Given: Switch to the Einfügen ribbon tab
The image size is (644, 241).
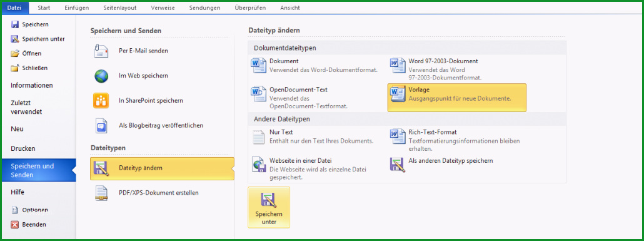Looking at the screenshot, I should coord(76,8).
